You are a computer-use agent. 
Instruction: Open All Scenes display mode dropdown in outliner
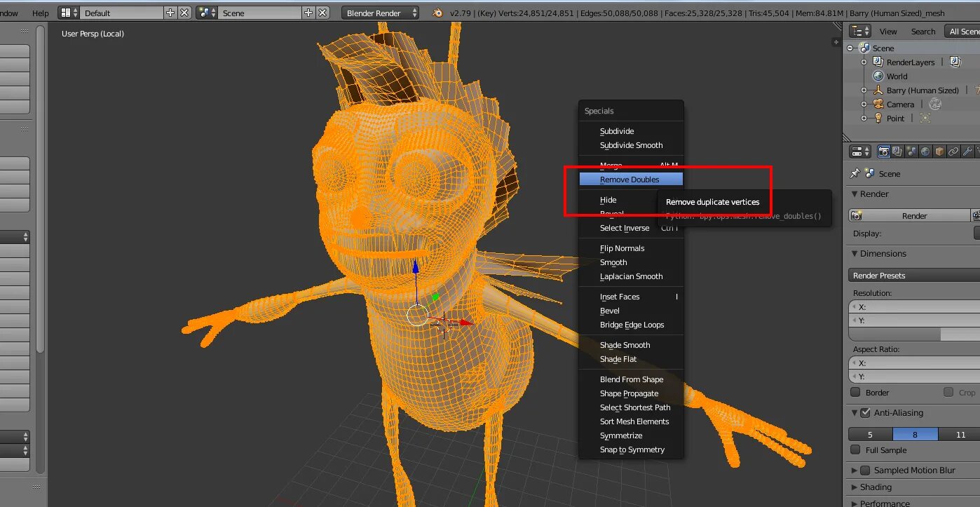962,31
